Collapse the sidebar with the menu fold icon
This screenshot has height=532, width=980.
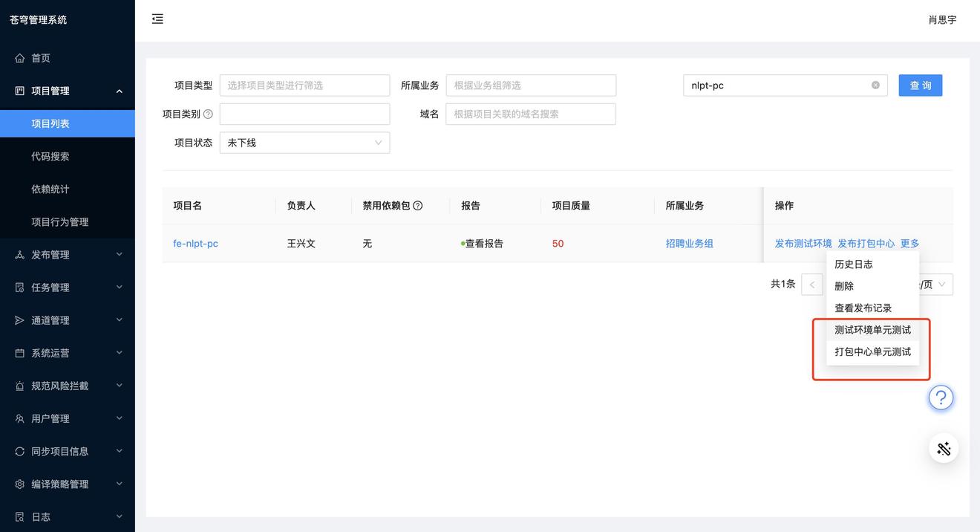pos(157,19)
